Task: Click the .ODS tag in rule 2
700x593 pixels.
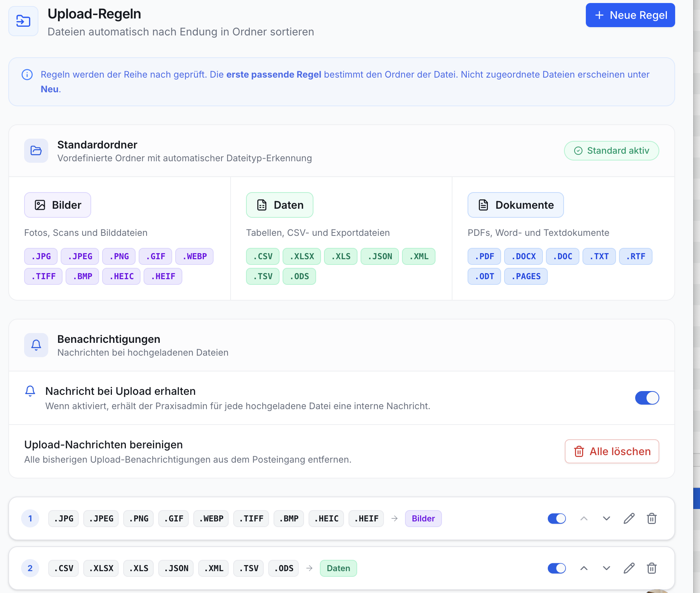Action: (x=284, y=568)
